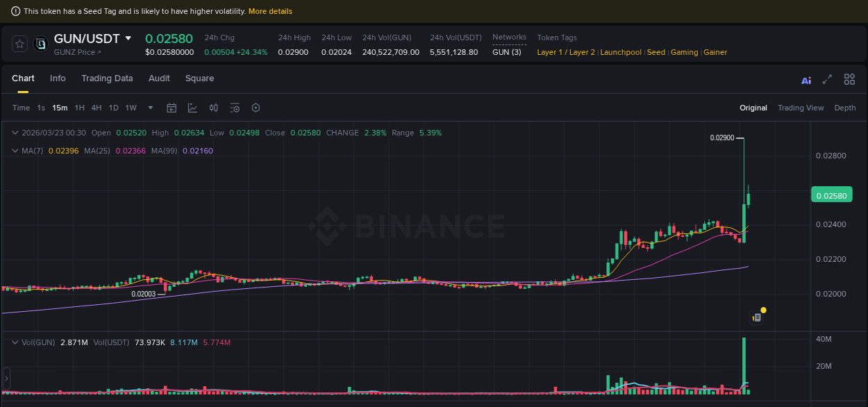Open the Launchpool token tag link

point(620,52)
